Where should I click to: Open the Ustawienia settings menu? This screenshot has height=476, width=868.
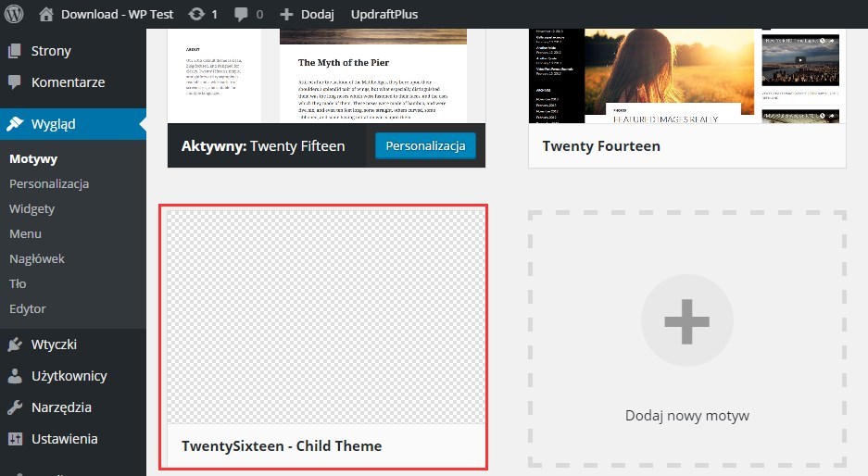[64, 439]
